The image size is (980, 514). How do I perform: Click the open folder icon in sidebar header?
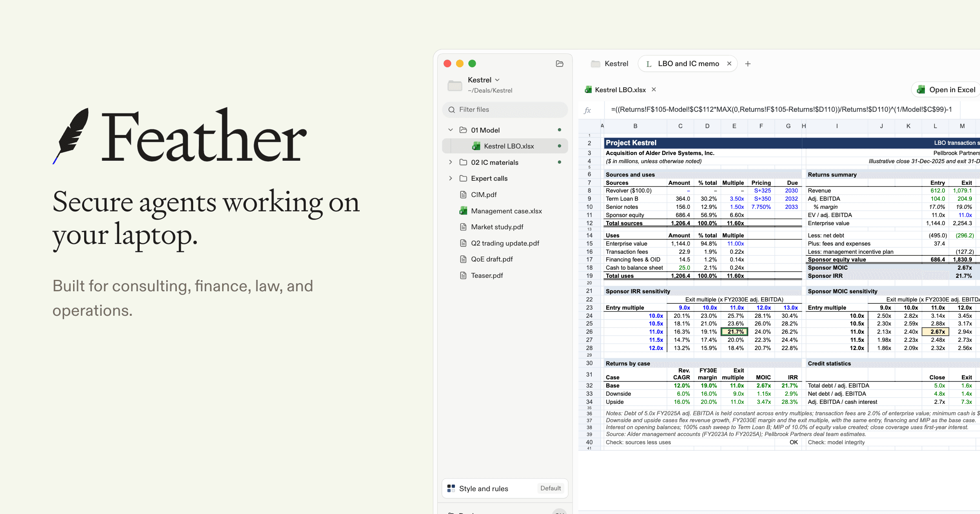point(559,64)
